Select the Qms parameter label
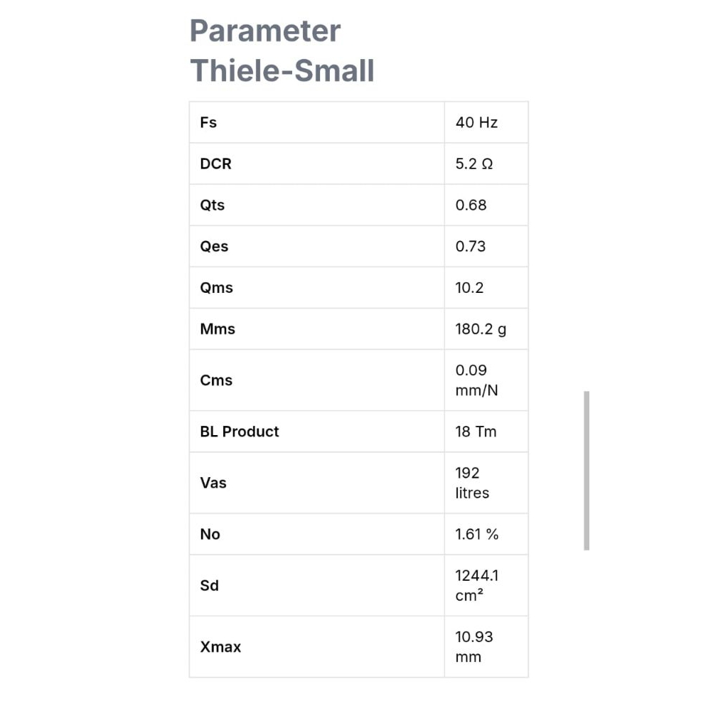The height and width of the screenshot is (728, 728). click(x=217, y=287)
